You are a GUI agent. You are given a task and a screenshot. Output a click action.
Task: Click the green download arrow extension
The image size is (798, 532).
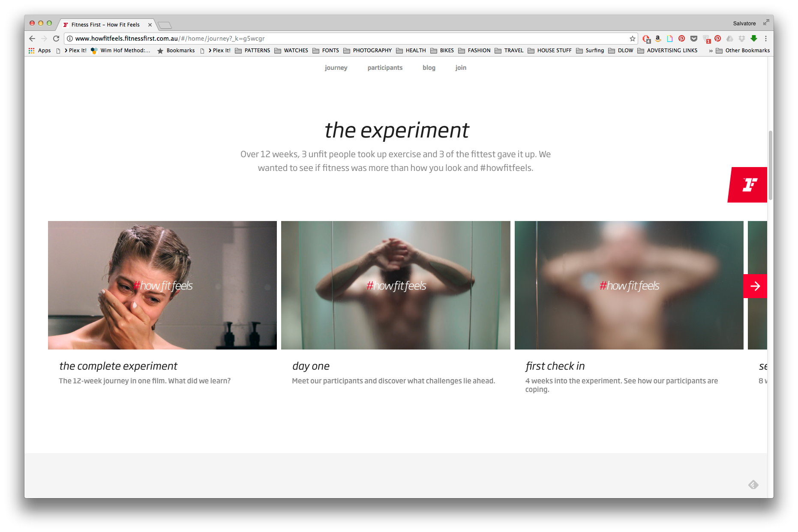pyautogui.click(x=754, y=39)
